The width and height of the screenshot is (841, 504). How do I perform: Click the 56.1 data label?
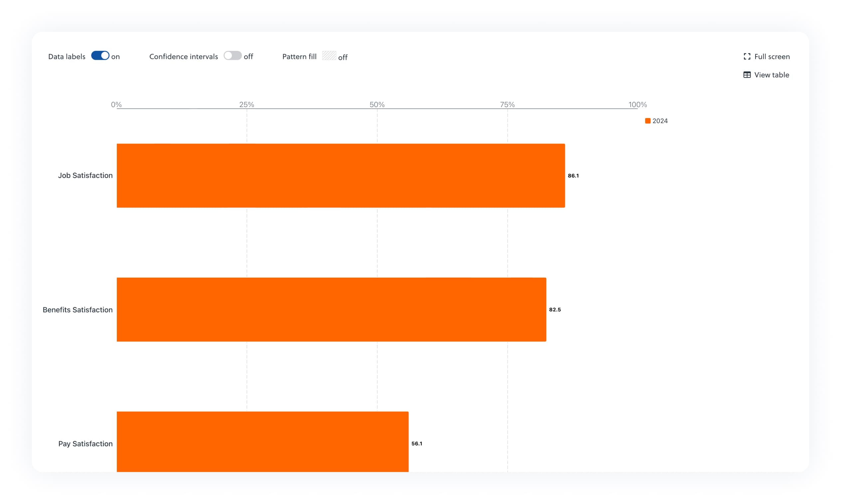tap(417, 443)
